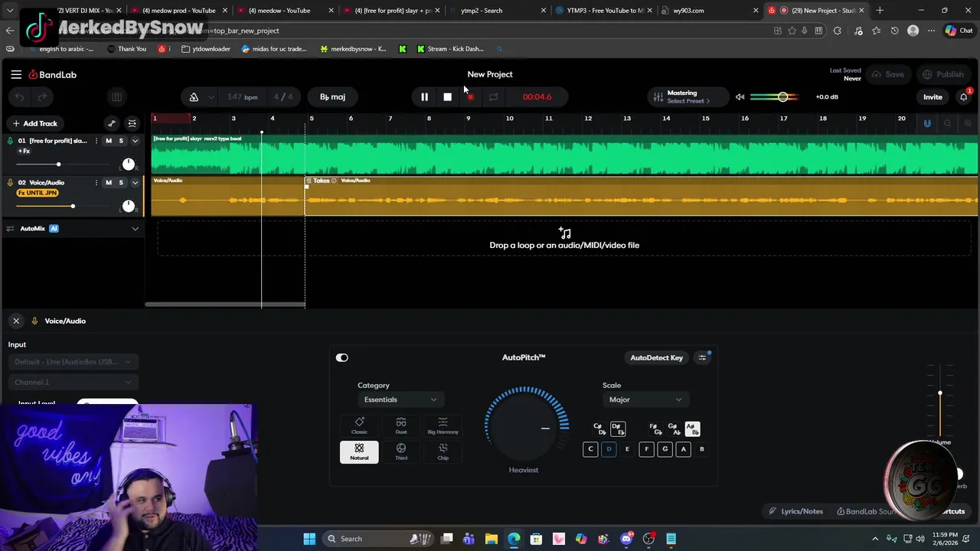Image resolution: width=980 pixels, height=551 pixels.
Task: Click the redo arrow button
Action: coord(43,97)
